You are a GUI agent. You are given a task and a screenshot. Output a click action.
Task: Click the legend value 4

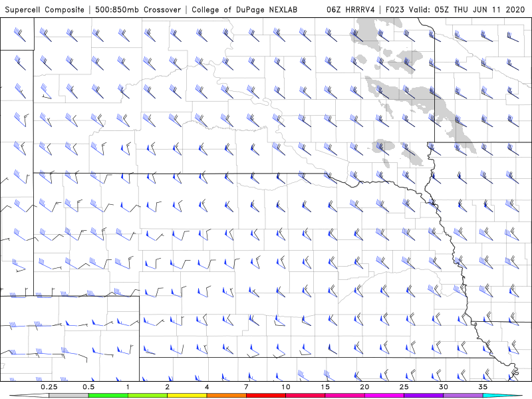[x=207, y=387]
